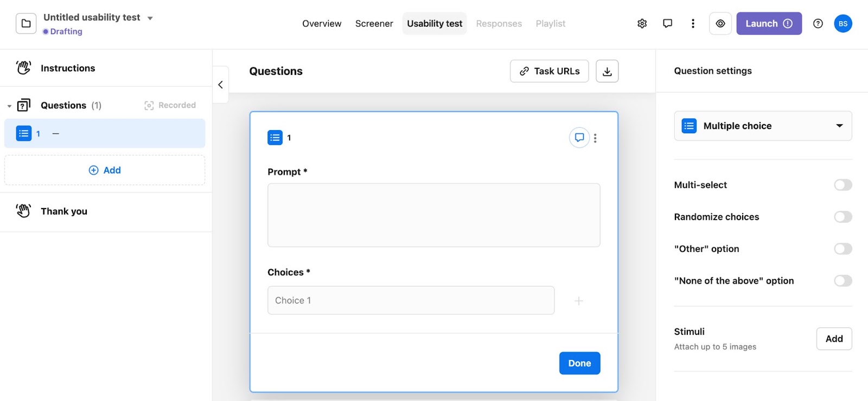Open question 1 card's three-dot options
This screenshot has width=868, height=401.
coord(595,138)
